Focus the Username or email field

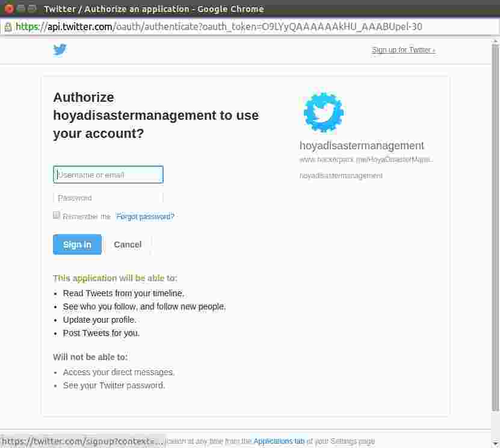[108, 175]
